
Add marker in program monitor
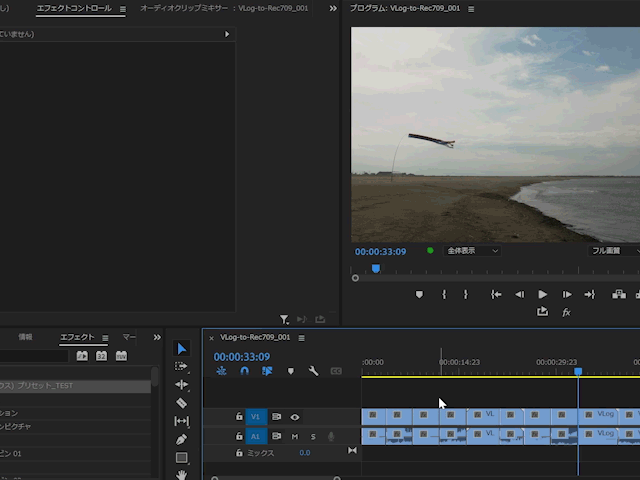tap(419, 294)
